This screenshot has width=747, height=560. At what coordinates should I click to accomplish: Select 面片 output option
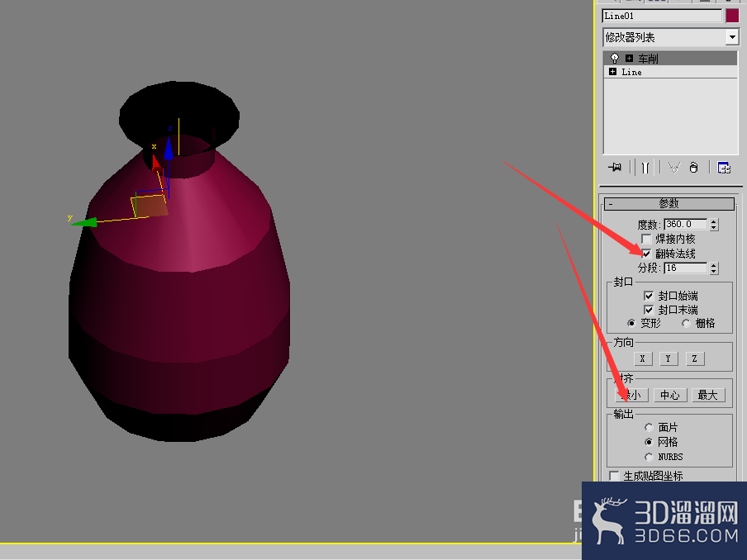click(x=649, y=427)
